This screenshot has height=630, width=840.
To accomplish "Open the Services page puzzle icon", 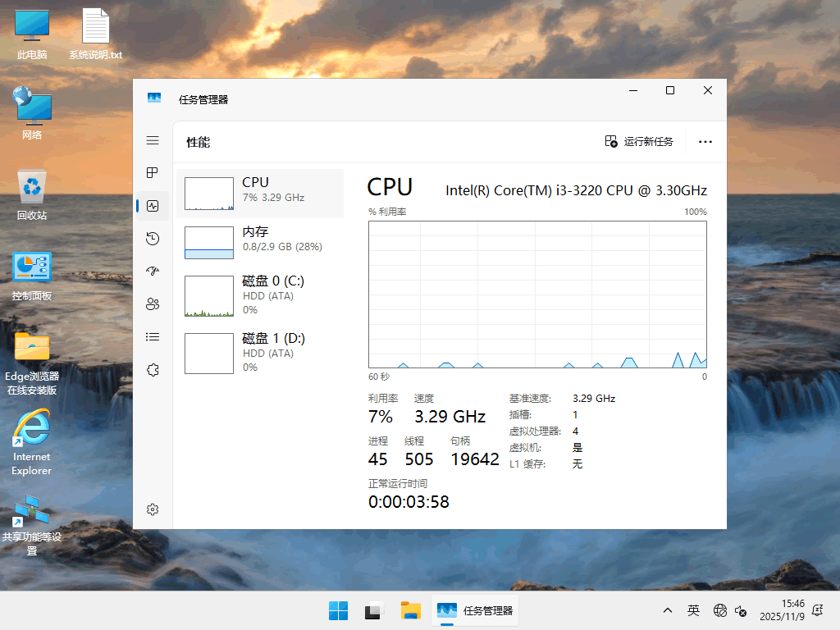I will click(x=153, y=370).
